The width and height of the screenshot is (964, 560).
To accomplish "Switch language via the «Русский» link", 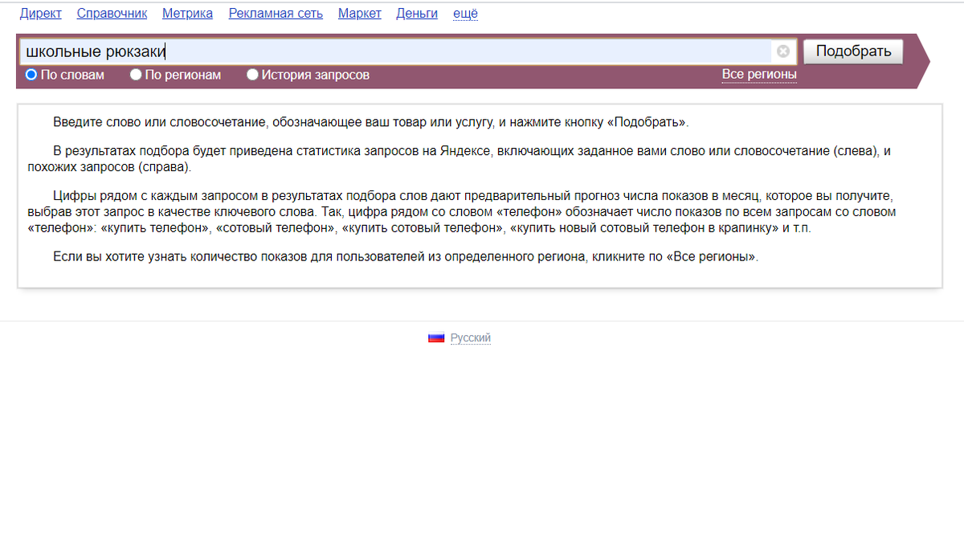I will point(471,338).
